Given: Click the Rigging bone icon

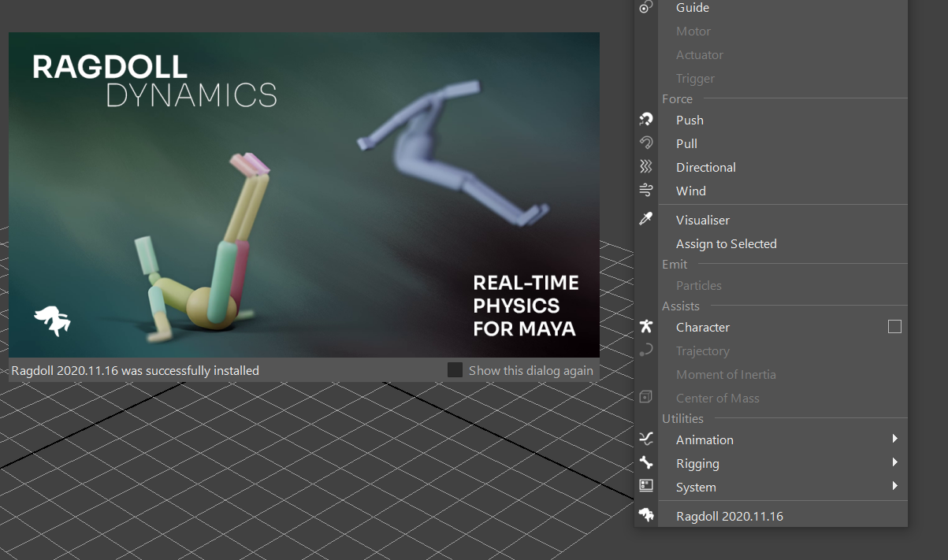Looking at the screenshot, I should (x=646, y=463).
